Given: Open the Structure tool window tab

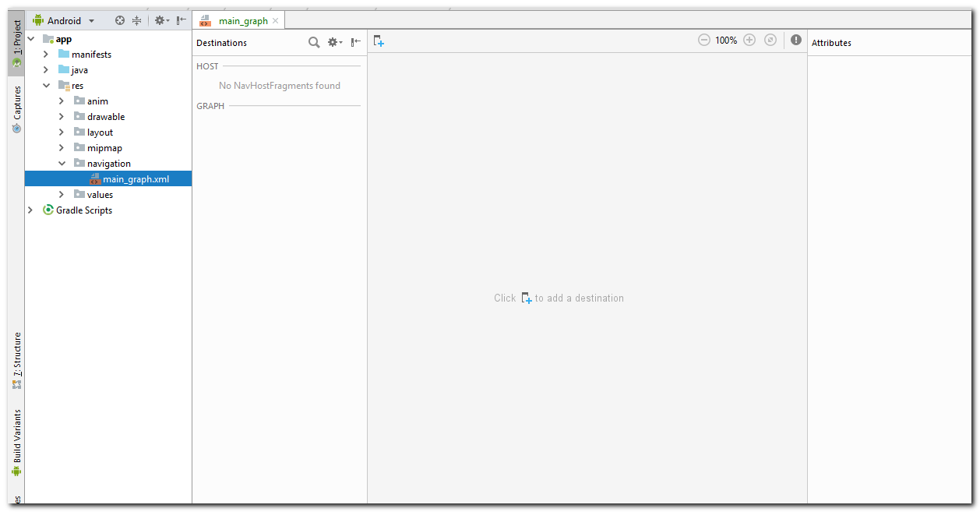Looking at the screenshot, I should coord(16,361).
